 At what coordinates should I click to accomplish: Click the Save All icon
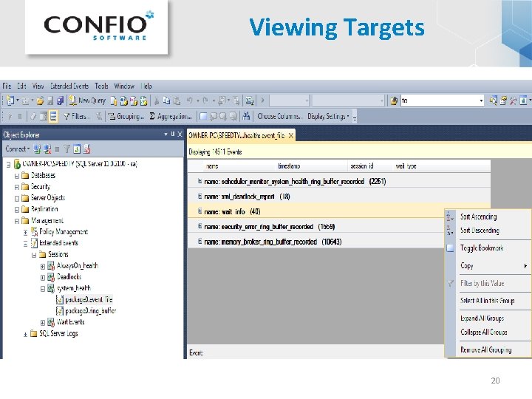(60, 100)
